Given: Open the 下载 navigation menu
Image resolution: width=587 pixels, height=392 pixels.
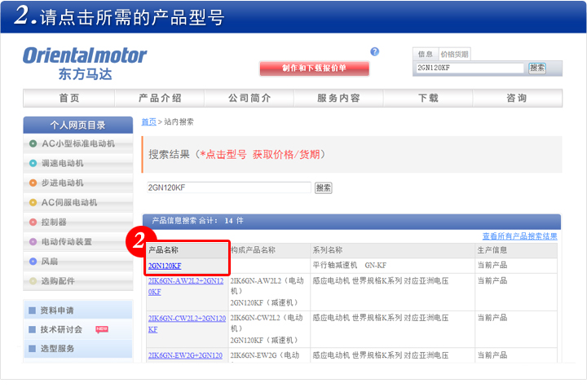Looking at the screenshot, I should coord(428,98).
